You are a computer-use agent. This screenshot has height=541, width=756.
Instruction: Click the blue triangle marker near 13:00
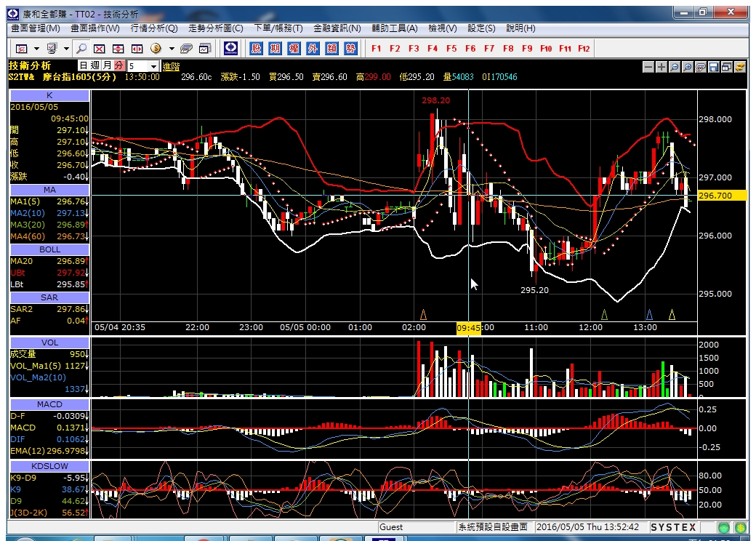(649, 315)
